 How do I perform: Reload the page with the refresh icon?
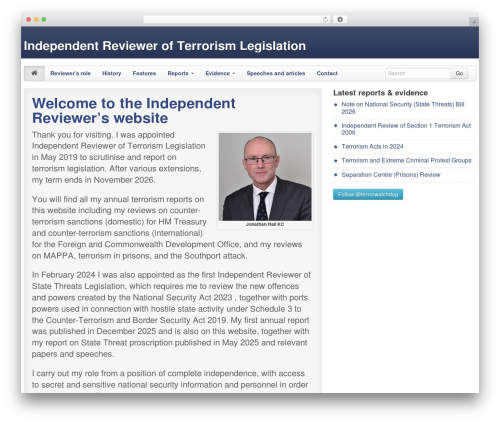pyautogui.click(x=325, y=20)
